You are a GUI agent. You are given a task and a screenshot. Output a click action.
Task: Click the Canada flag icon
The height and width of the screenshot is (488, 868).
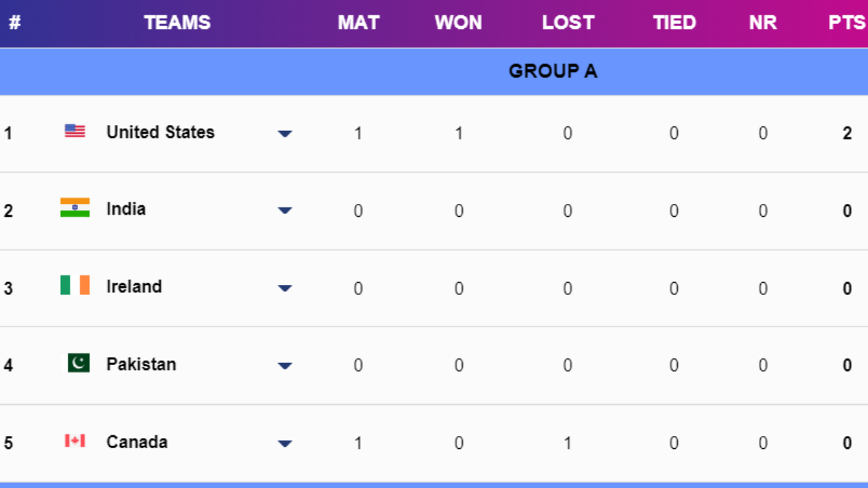tap(75, 440)
